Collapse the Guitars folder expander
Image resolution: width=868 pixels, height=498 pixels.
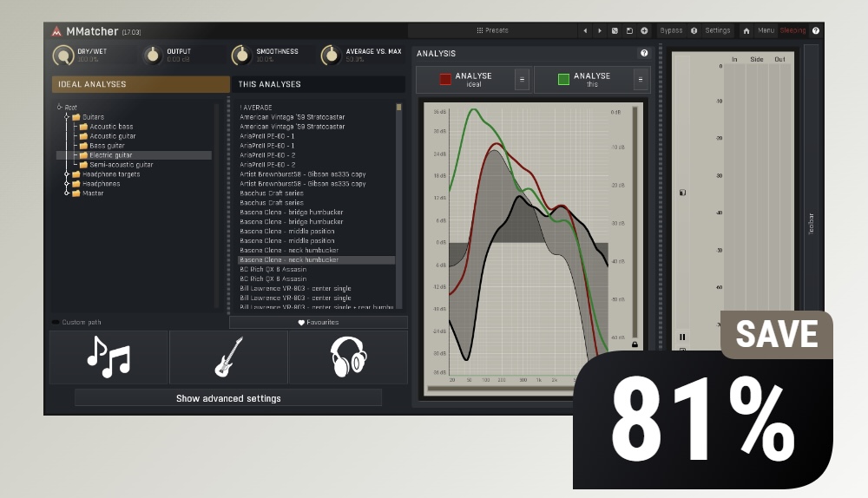click(x=67, y=117)
